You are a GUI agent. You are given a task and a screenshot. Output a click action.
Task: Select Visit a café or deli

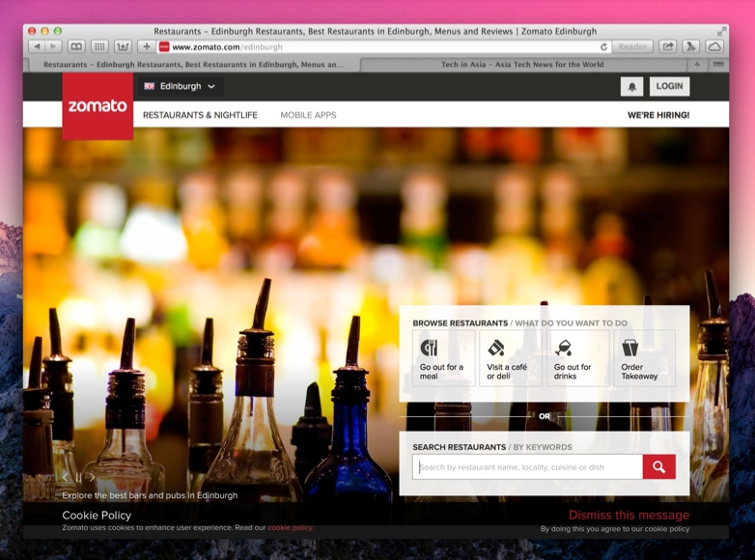[511, 358]
